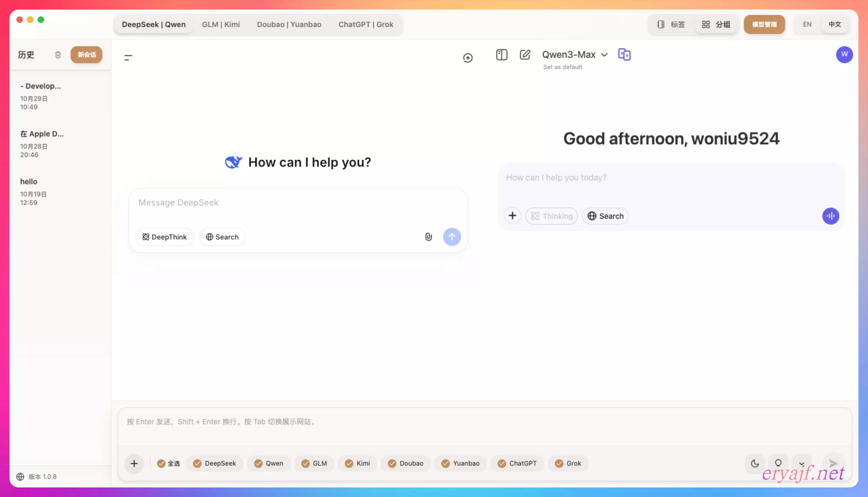
Task: Click the new chat plus-bubble icon
Action: 468,58
